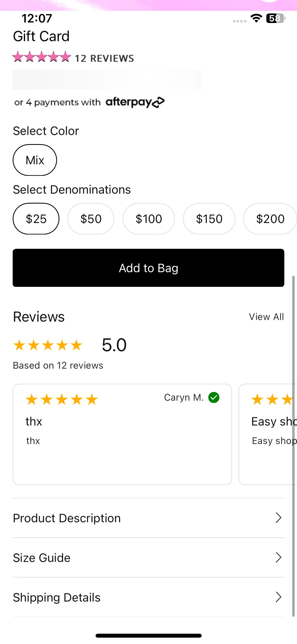
Task: Expand Shipping Details section
Action: click(x=148, y=597)
